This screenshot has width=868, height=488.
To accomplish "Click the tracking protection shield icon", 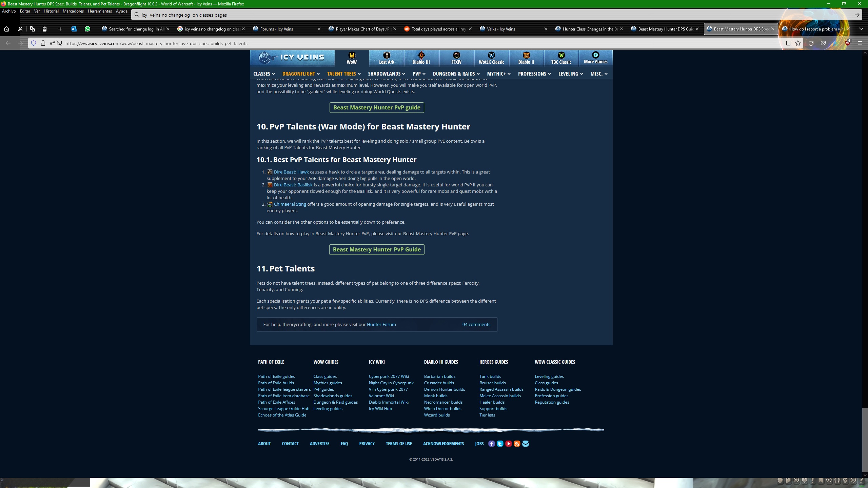I will click(33, 43).
